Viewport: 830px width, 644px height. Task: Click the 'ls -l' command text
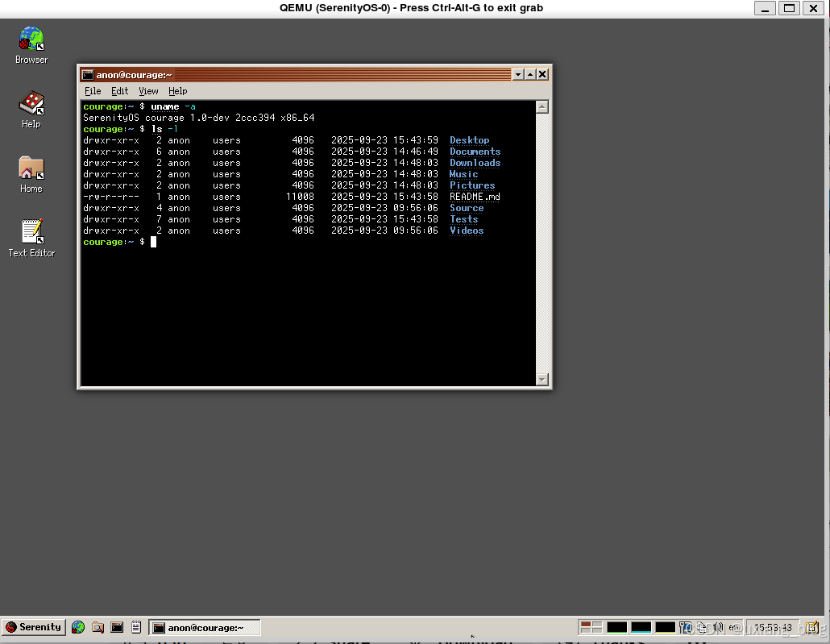164,129
